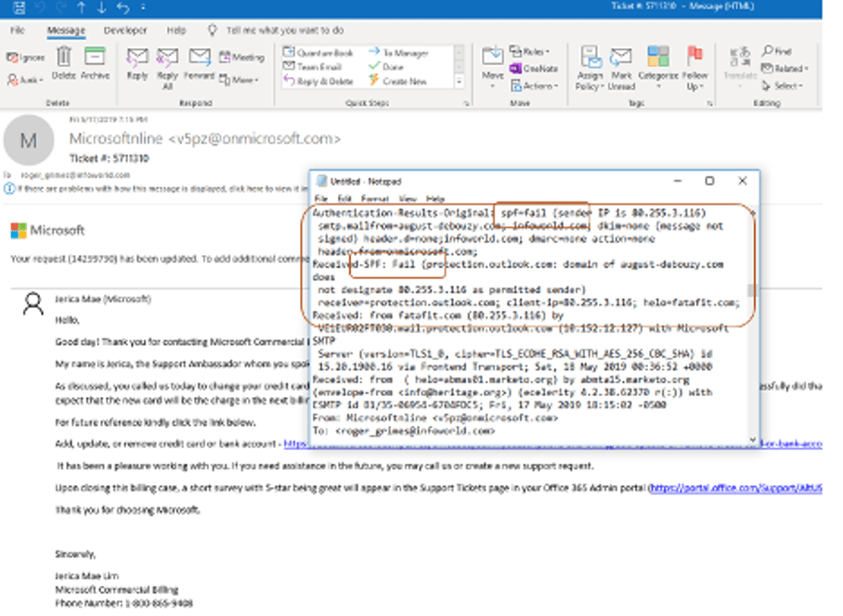Image resolution: width=843 pixels, height=616 pixels.
Task: Click the Save icon in the title bar
Action: 19,7
